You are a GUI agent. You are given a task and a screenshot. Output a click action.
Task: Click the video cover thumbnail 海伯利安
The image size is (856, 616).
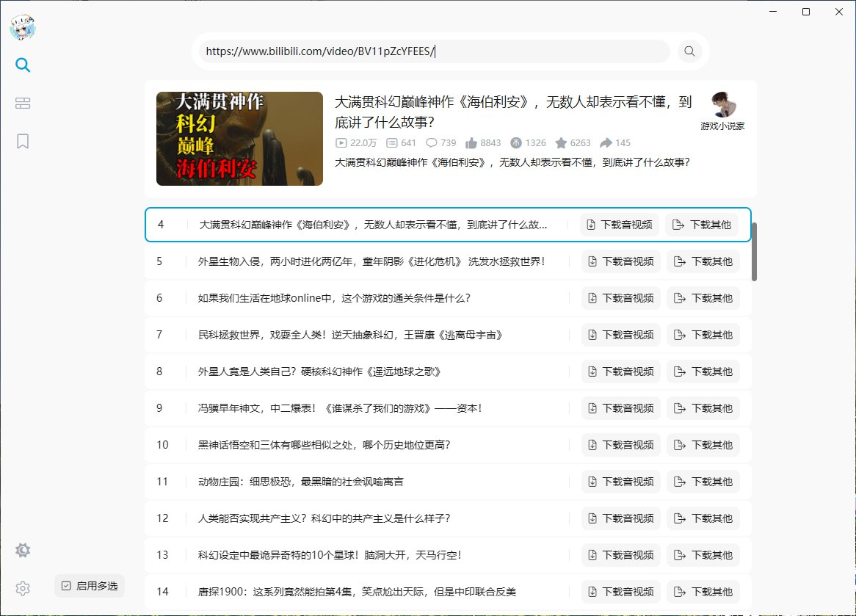click(239, 138)
